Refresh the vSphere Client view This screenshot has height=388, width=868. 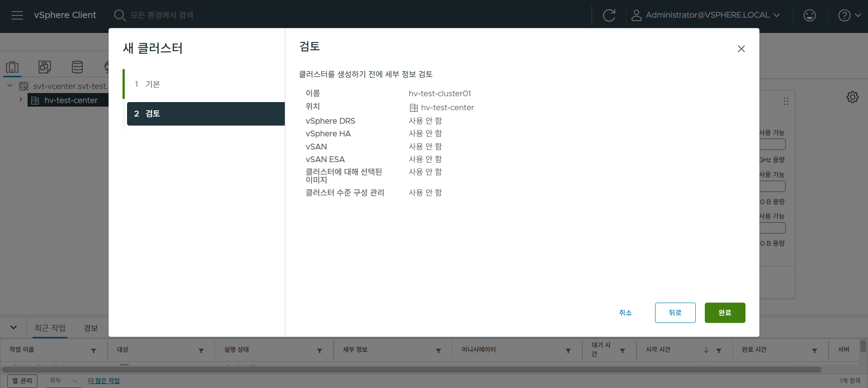tap(609, 15)
